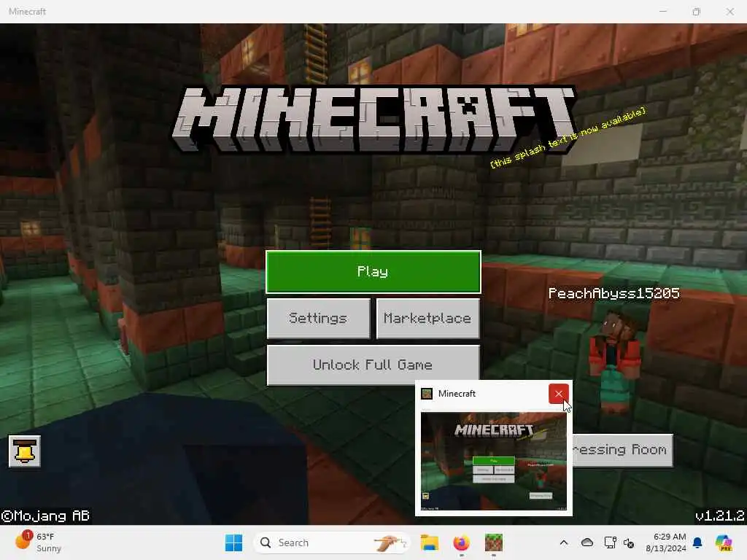The height and width of the screenshot is (560, 747).
Task: Open the weather widget showing 63°F
Action: tap(38, 542)
